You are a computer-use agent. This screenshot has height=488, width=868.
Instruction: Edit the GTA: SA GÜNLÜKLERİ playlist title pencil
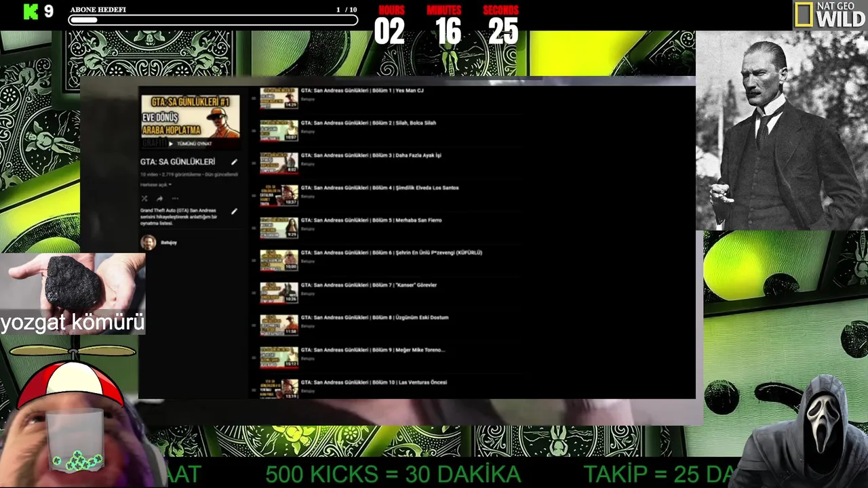tap(234, 162)
